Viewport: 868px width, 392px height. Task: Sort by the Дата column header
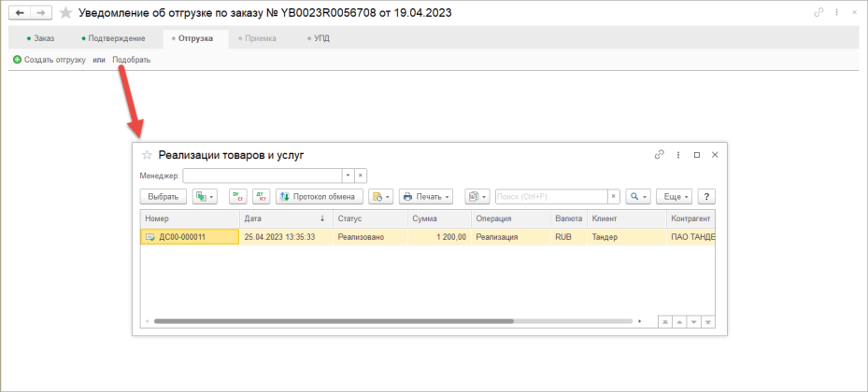pos(286,219)
